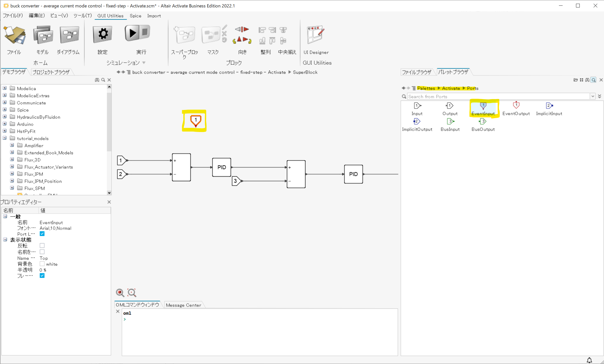Select the ImplicitInput port block
This screenshot has height=364, width=604.
click(x=549, y=106)
